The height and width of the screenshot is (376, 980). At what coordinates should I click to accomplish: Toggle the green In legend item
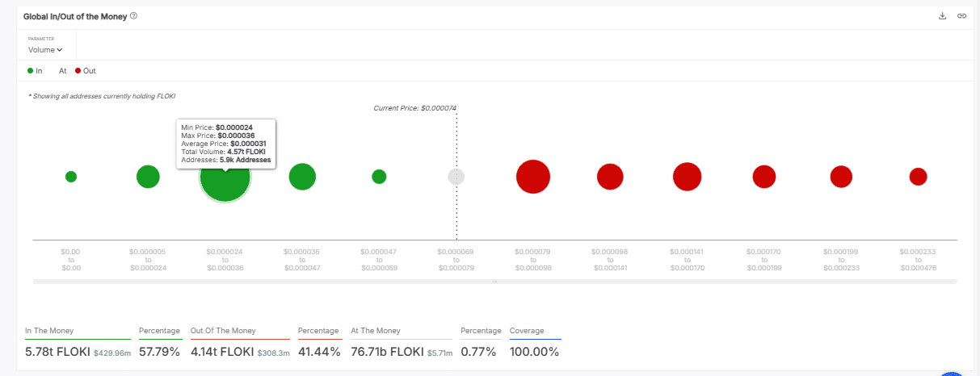[35, 71]
